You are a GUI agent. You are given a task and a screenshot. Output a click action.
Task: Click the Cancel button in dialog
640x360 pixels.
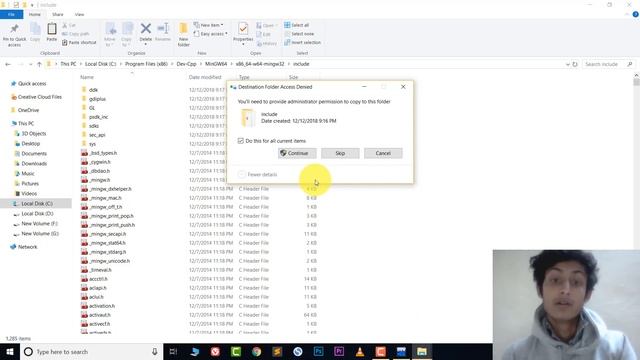pos(383,153)
